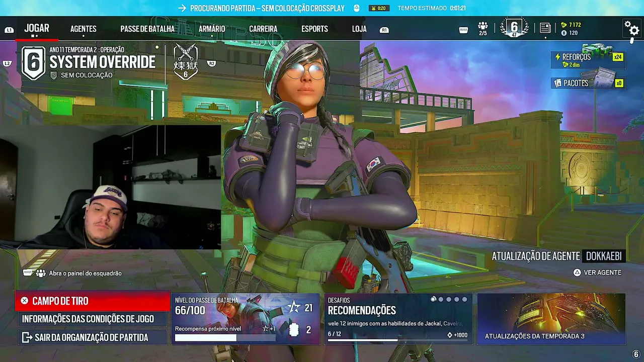The height and width of the screenshot is (362, 644).
Task: Click the DOKKAEBI agent name label
Action: (x=604, y=256)
